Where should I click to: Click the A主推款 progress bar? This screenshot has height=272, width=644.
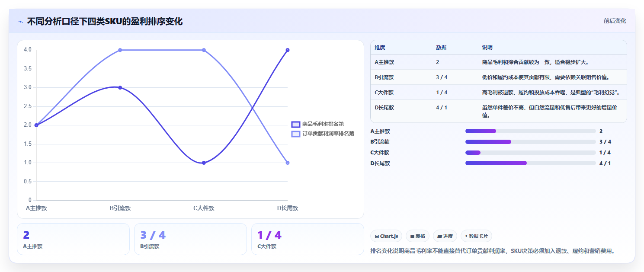coord(530,131)
